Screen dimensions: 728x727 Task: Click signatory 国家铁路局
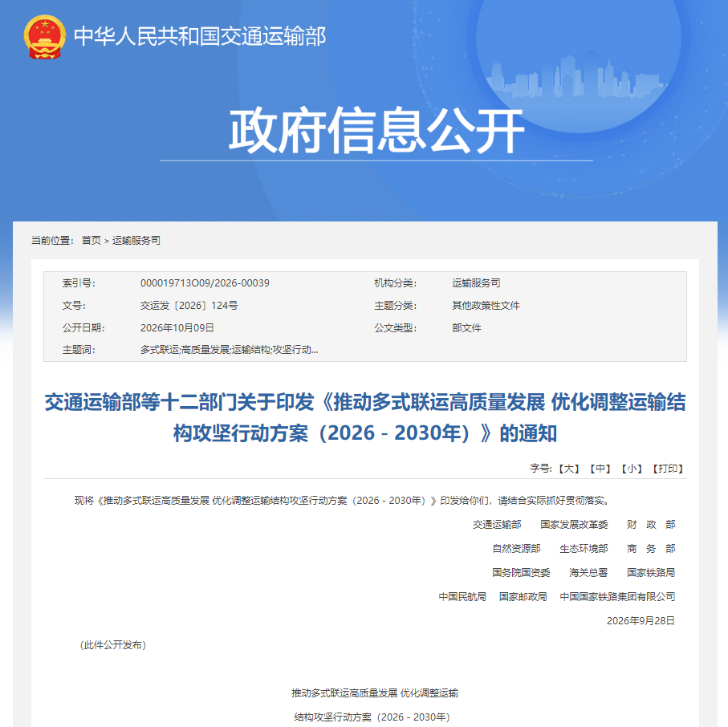pos(651,572)
